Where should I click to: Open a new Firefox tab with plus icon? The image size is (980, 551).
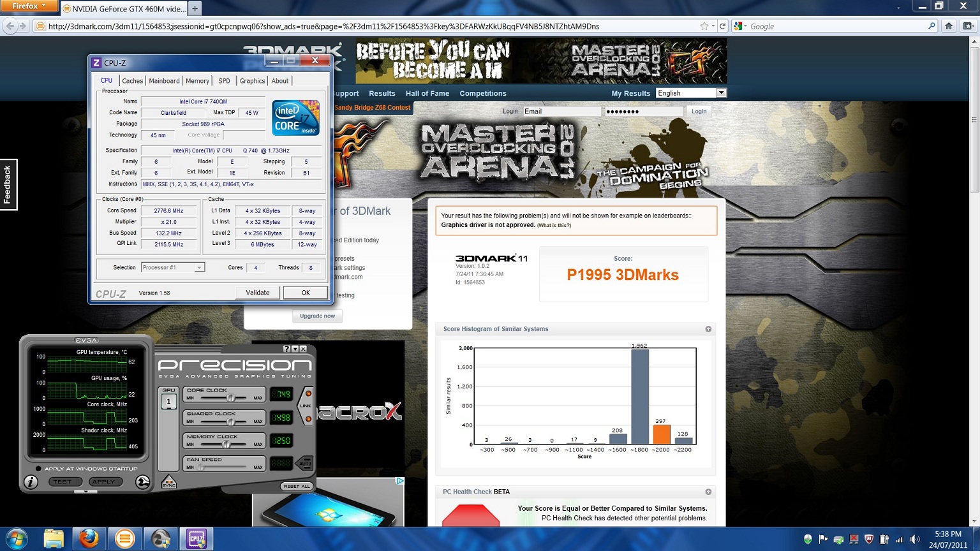pyautogui.click(x=195, y=8)
